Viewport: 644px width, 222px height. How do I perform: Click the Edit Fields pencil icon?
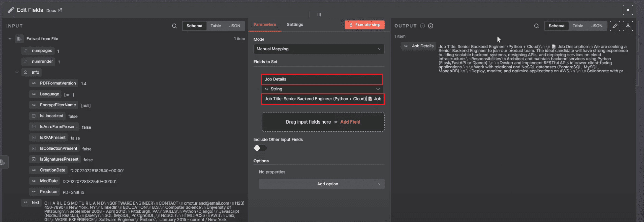tap(11, 10)
